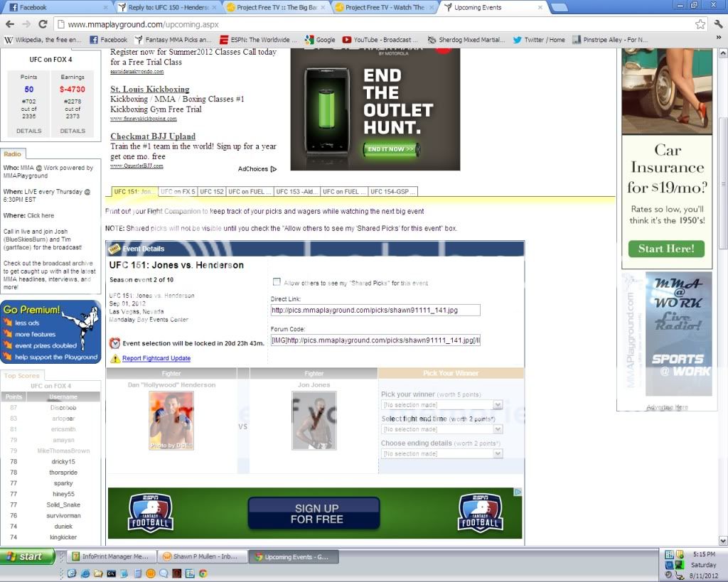Image resolution: width=728 pixels, height=582 pixels.
Task: Click the Forum Code text field
Action: point(375,340)
